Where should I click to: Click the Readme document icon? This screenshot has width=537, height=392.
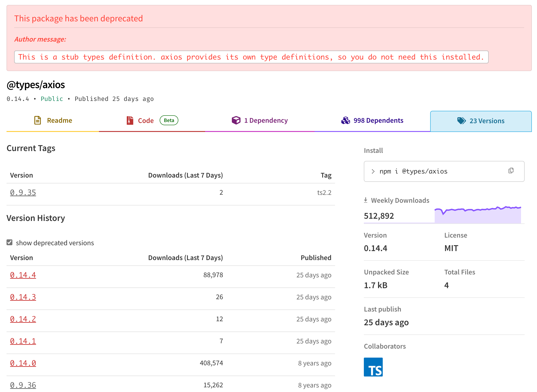(x=38, y=120)
